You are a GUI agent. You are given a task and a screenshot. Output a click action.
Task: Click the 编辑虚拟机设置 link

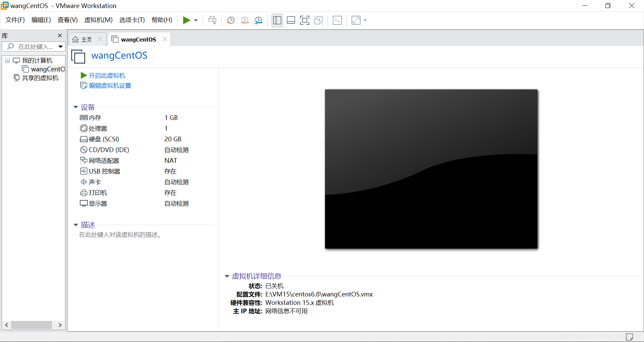[x=110, y=85]
